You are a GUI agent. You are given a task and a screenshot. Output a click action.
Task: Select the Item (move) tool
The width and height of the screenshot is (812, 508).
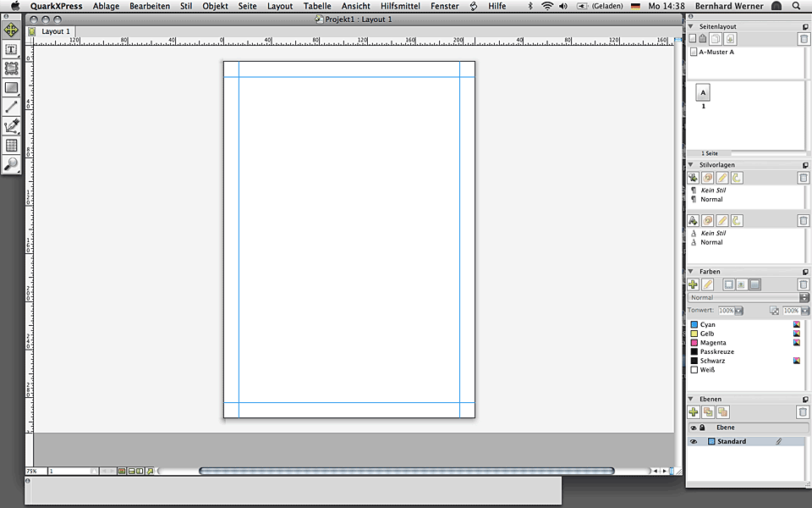pyautogui.click(x=11, y=30)
